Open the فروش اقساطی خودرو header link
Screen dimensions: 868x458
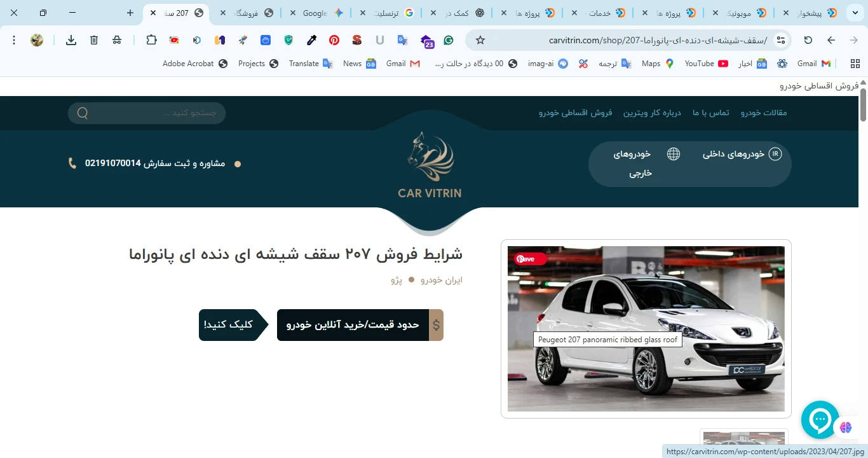pos(576,113)
